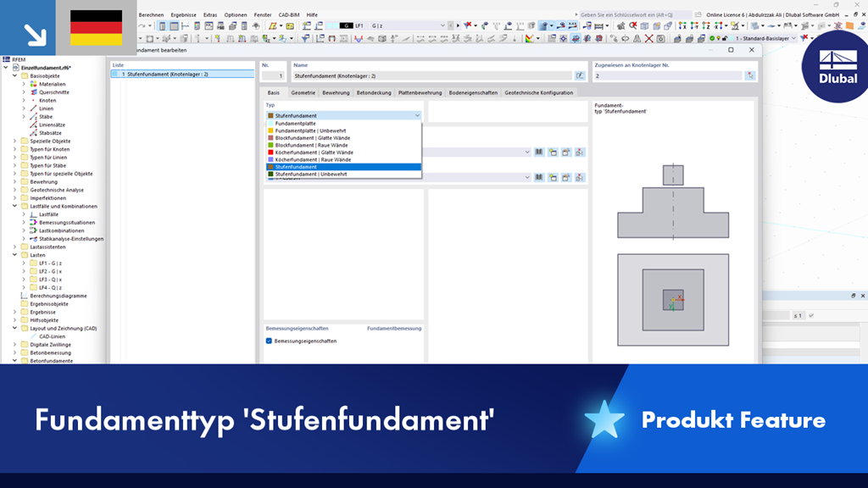This screenshot has height=488, width=868.
Task: Open the lower material combo box dropdown arrow
Action: [x=527, y=178]
